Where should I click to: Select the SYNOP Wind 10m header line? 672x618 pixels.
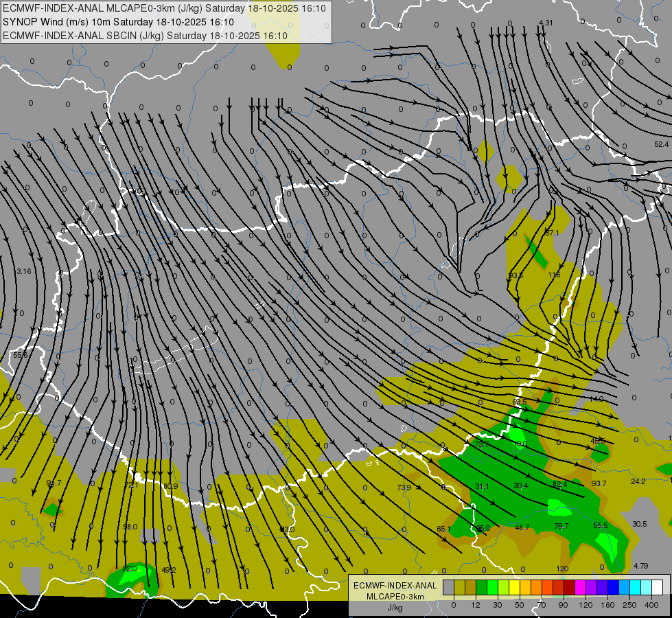pyautogui.click(x=118, y=22)
